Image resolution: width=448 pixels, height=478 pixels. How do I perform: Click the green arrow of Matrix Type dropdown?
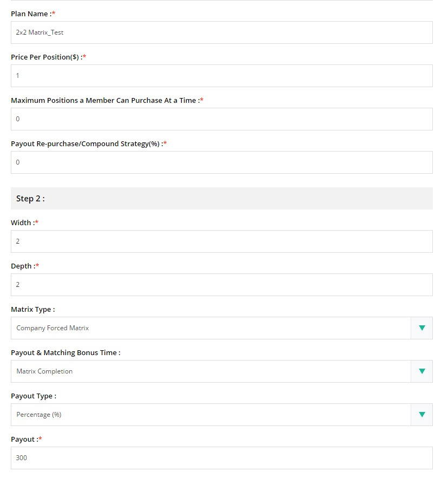[x=422, y=328]
